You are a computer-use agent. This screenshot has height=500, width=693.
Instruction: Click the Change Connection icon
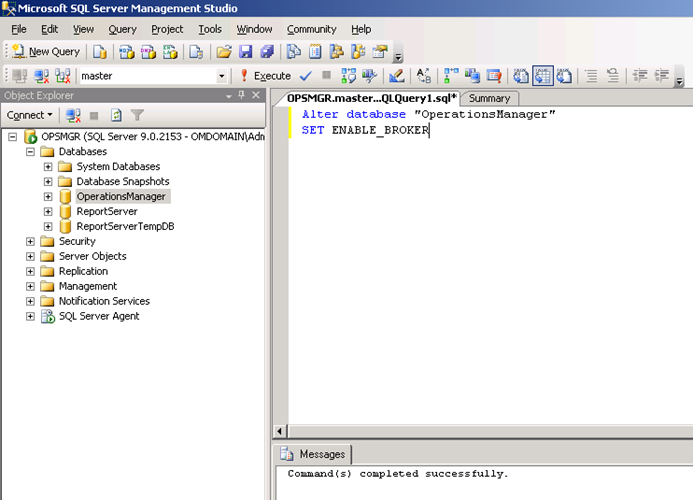[63, 76]
